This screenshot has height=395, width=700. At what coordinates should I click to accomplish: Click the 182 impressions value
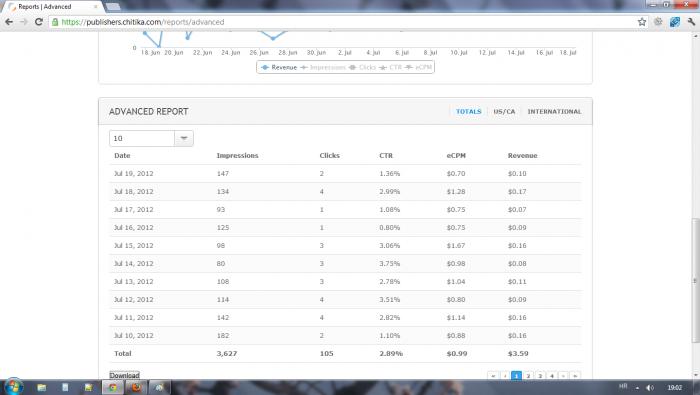pos(223,335)
